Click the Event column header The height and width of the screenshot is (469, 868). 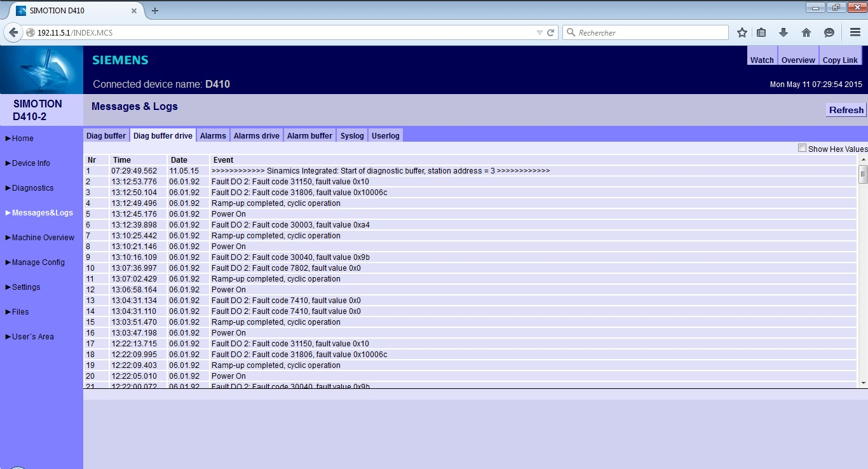point(533,160)
